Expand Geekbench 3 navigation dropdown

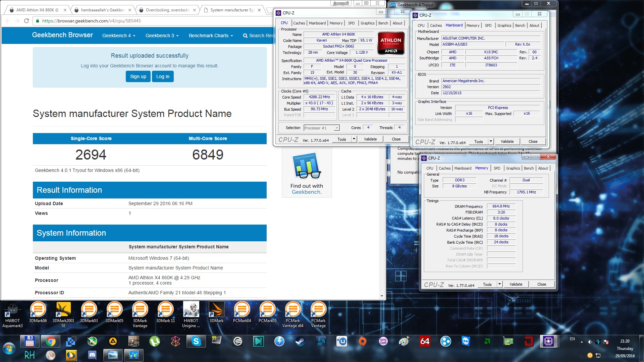tap(162, 36)
